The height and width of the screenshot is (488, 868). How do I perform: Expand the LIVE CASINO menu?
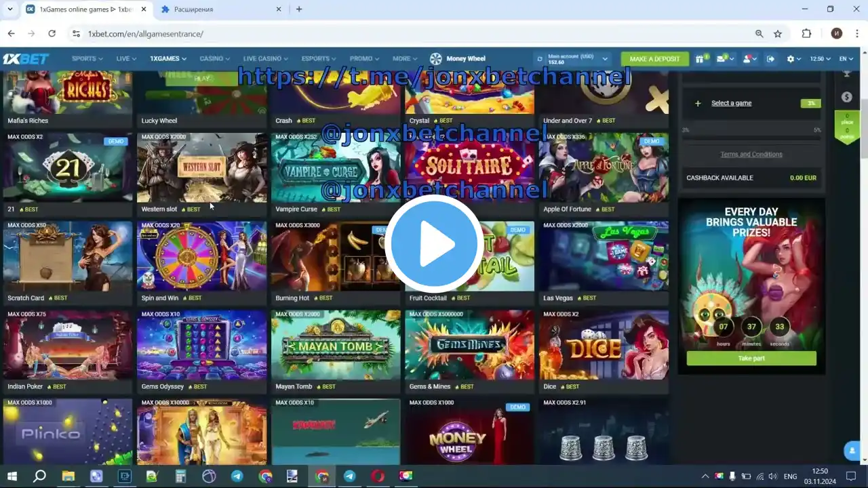click(267, 59)
